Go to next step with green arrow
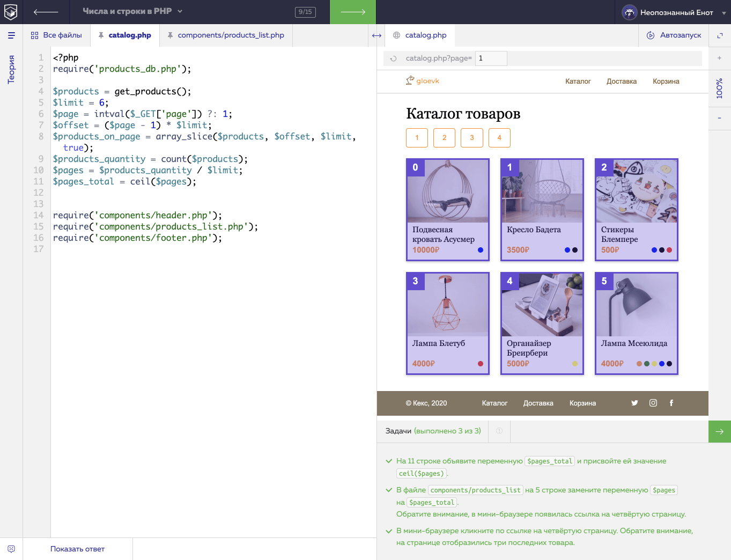The image size is (731, 560). (352, 12)
